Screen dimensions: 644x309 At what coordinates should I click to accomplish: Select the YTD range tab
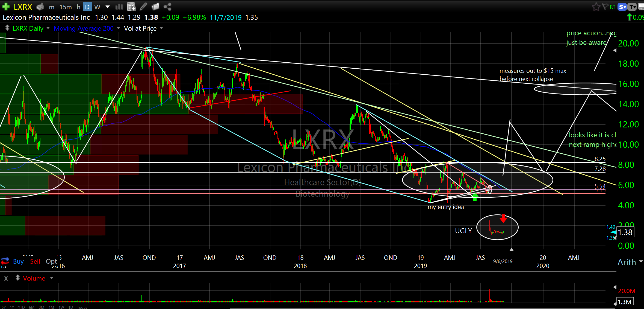[21, 307]
